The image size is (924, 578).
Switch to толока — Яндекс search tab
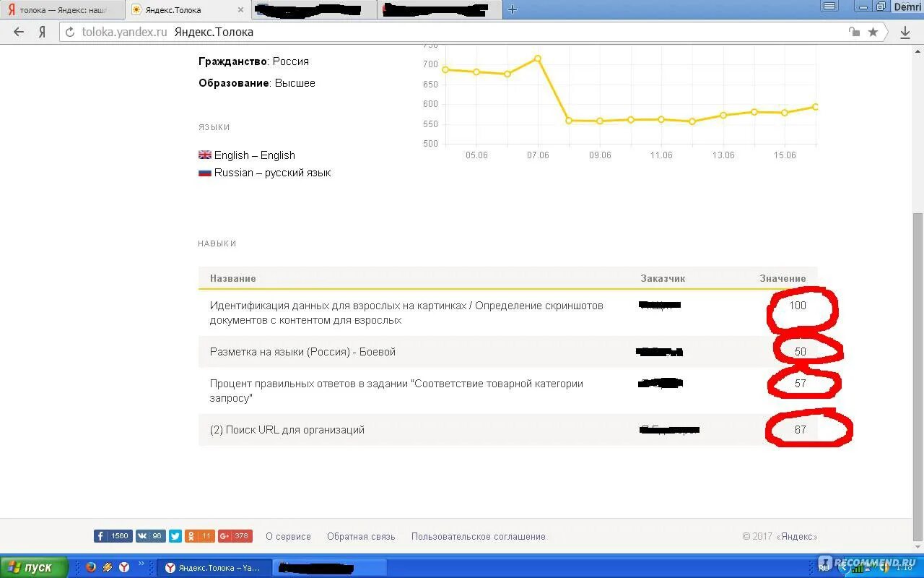tap(61, 10)
